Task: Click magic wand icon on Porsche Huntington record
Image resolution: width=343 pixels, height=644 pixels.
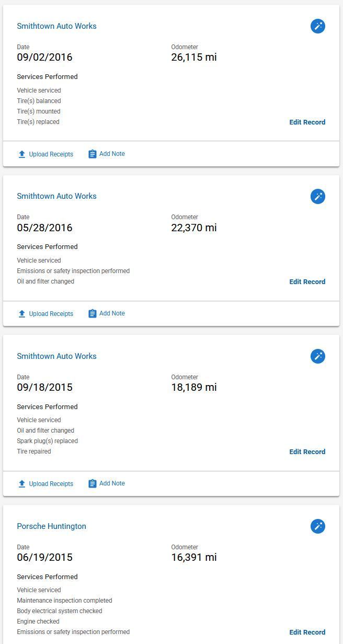Action: [318, 526]
